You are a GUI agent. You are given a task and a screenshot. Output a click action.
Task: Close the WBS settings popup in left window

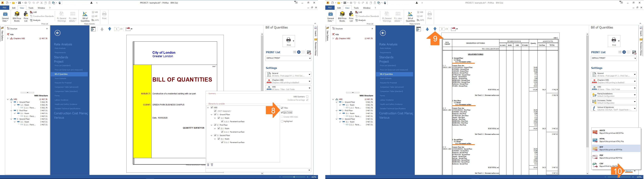click(309, 170)
